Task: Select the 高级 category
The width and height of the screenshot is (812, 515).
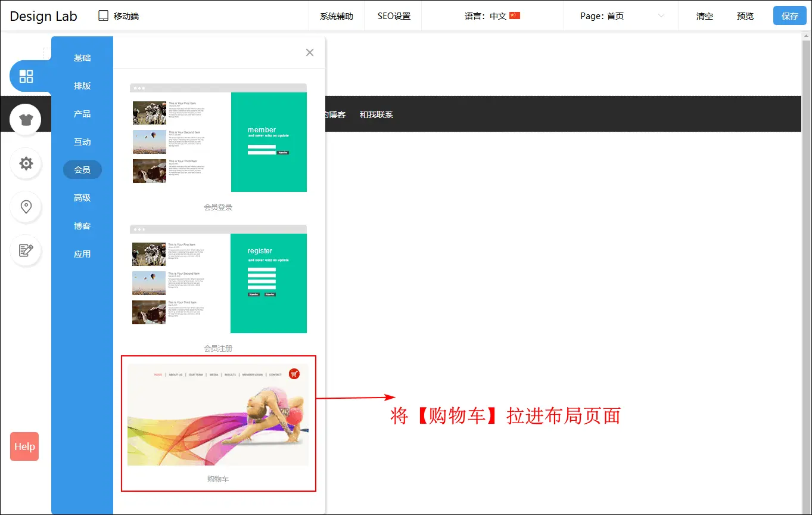Action: pos(82,198)
